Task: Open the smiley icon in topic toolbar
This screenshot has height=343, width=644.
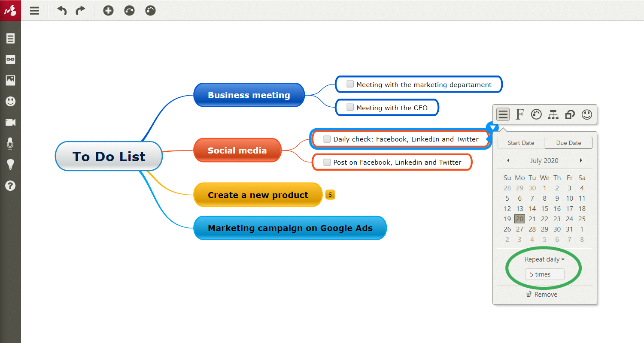Action: [x=586, y=114]
